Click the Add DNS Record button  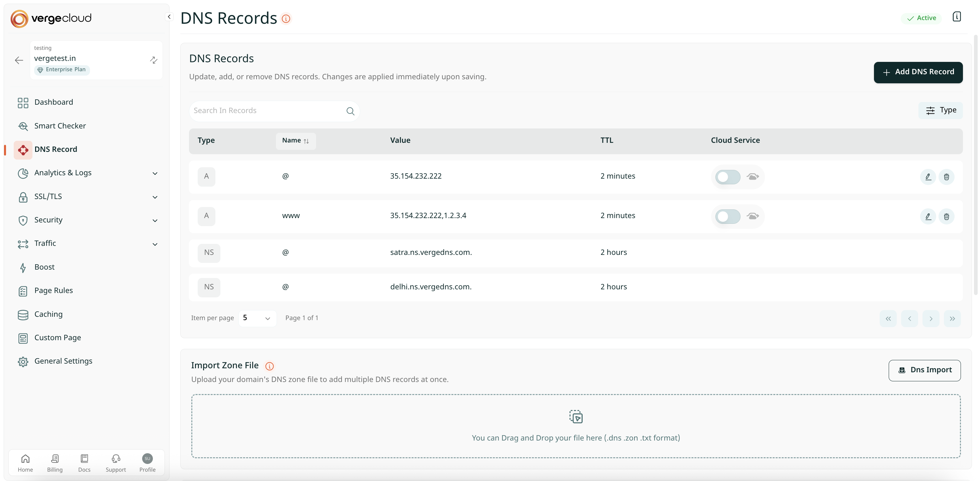coord(917,72)
